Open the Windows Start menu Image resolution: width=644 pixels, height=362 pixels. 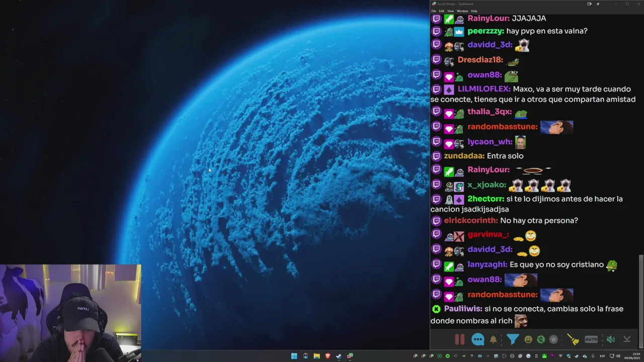294,356
